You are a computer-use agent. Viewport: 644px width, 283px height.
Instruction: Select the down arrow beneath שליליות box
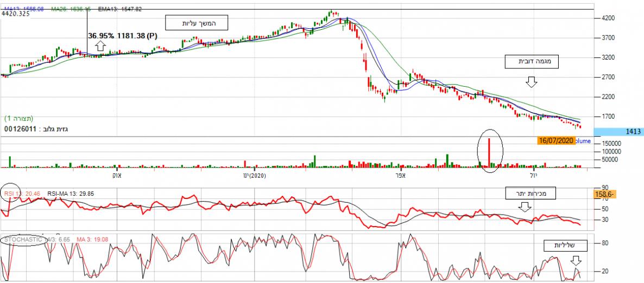click(x=576, y=261)
